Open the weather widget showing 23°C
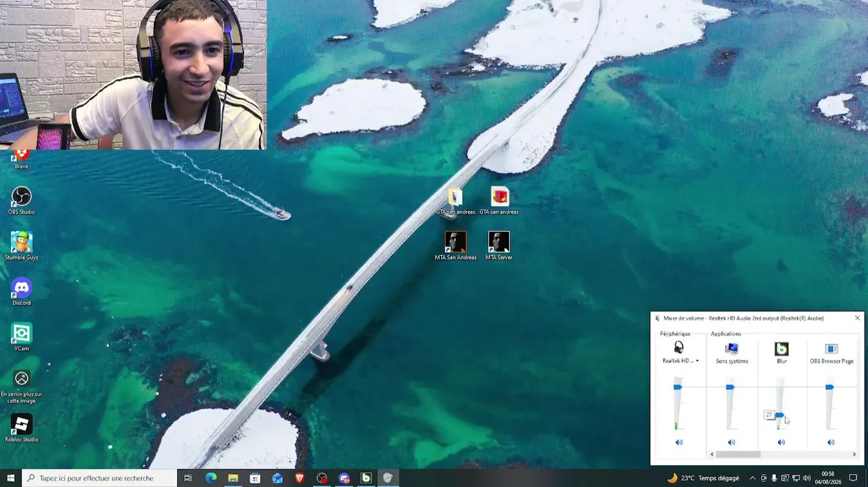This screenshot has width=868, height=487. tap(703, 478)
